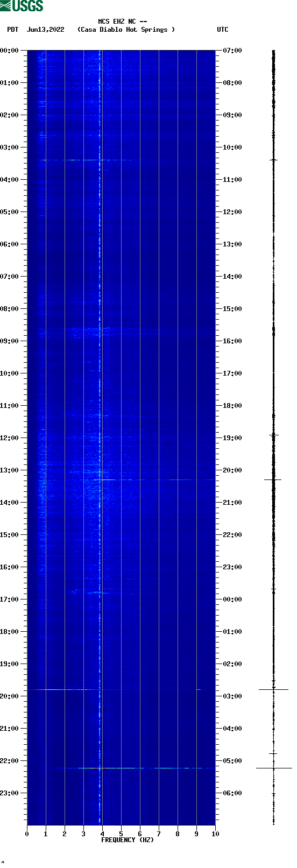The height and width of the screenshot is (868, 297).
Task: Click the 09:00 PDT time label
Action: 10,341
